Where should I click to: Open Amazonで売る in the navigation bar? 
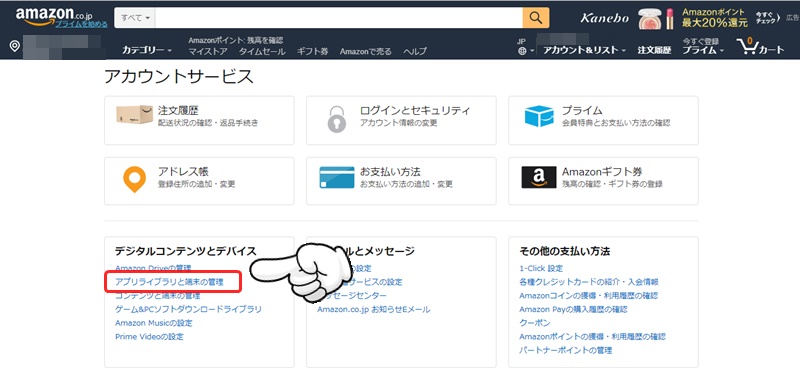pos(365,51)
